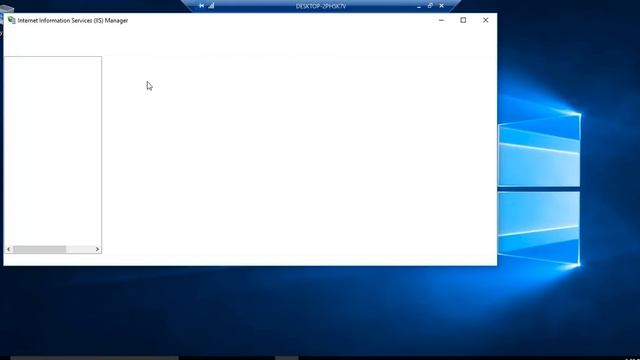Image resolution: width=640 pixels, height=360 pixels.
Task: Close the remote desktop connection bar
Action: pyautogui.click(x=442, y=6)
